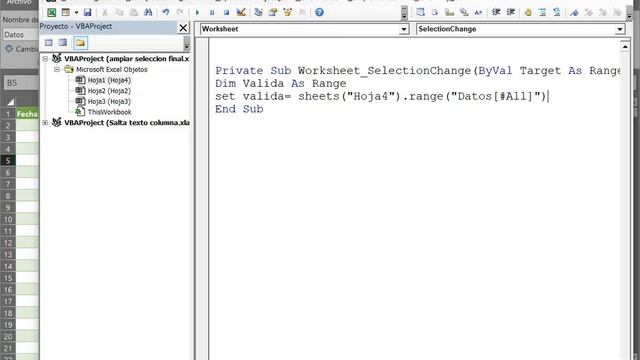Image resolution: width=640 pixels, height=360 pixels.
Task: Place cursor on the 'Dim Valida As Range' line
Action: tap(281, 83)
